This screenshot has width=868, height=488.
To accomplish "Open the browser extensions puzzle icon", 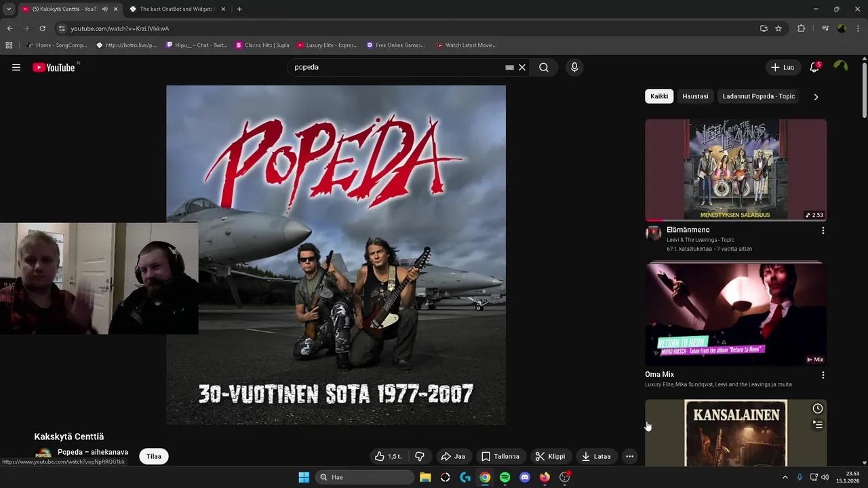I will coord(801,28).
